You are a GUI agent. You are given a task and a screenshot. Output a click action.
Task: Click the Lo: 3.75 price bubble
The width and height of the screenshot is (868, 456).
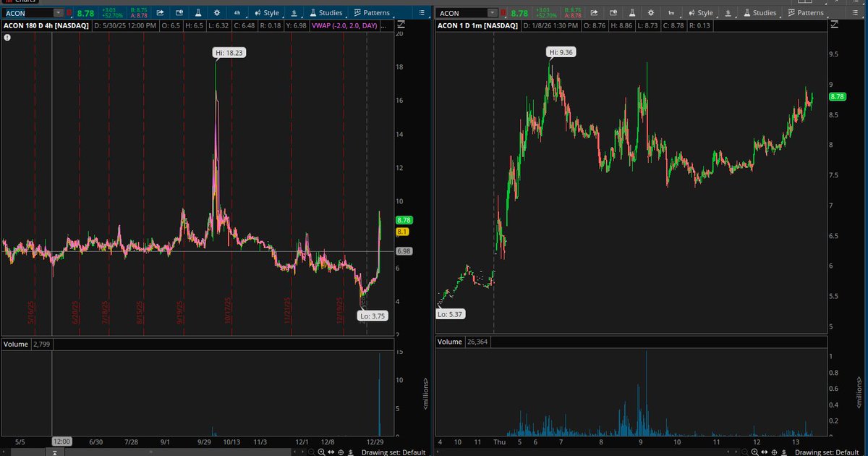373,316
